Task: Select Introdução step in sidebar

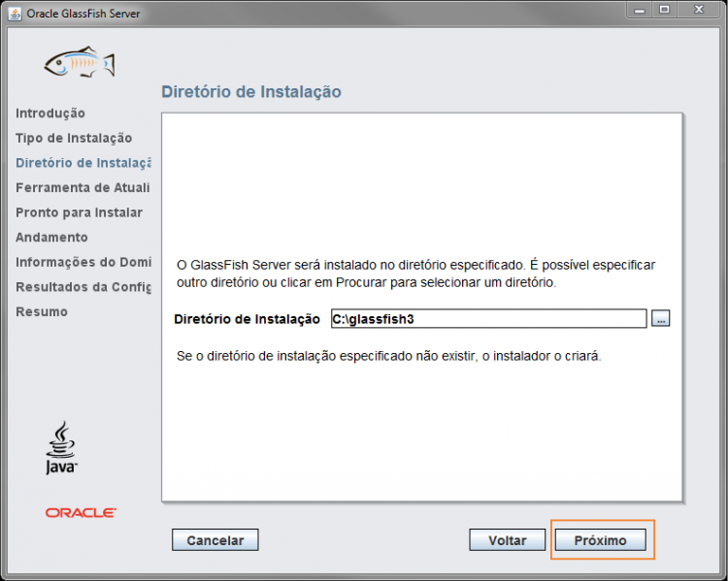Action: pyautogui.click(x=50, y=113)
